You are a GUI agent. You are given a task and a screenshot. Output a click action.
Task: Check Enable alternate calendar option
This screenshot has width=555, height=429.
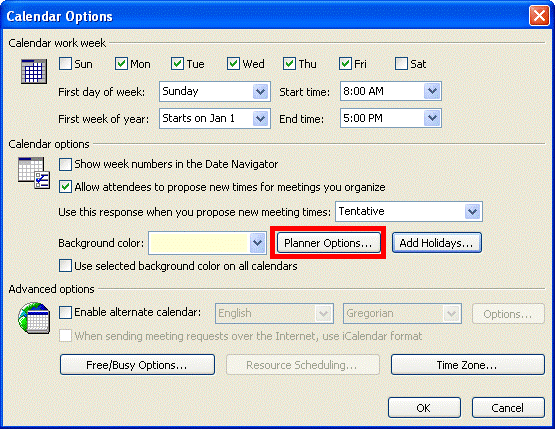(65, 313)
